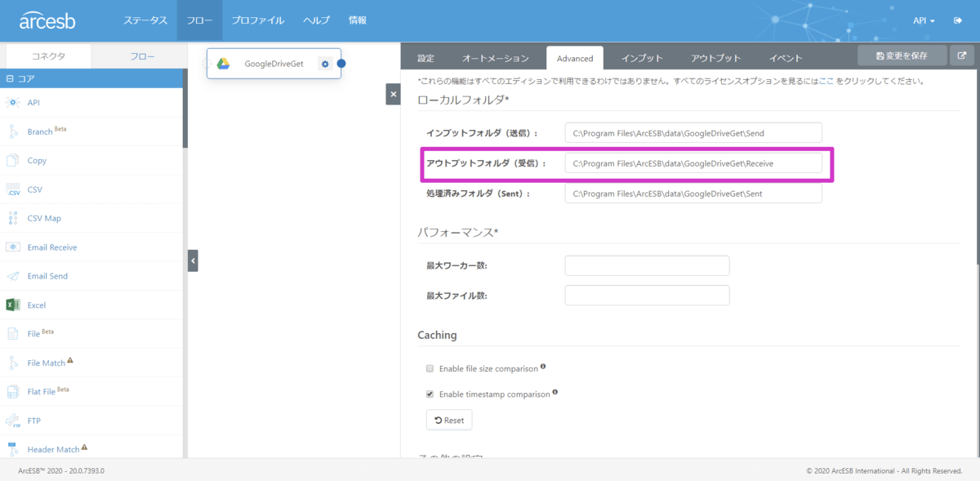The width and height of the screenshot is (980, 481).
Task: Show info for Enable timestamp comparison
Action: (555, 392)
